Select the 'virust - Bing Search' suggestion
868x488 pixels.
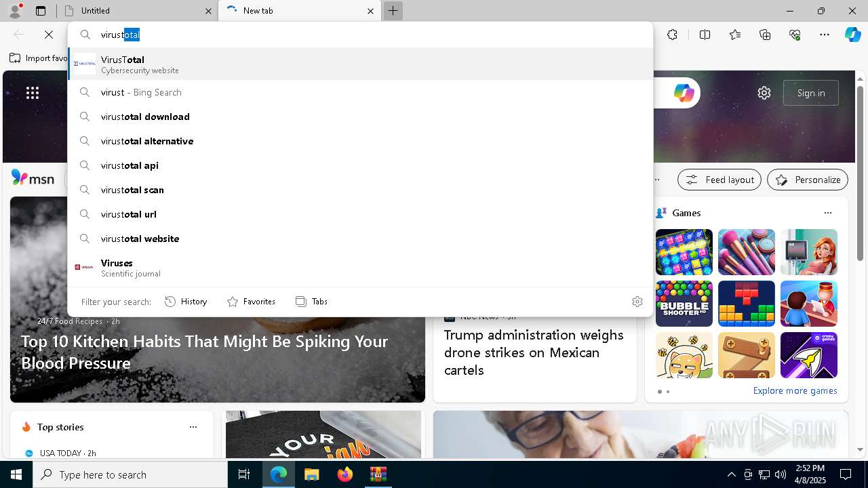(360, 92)
